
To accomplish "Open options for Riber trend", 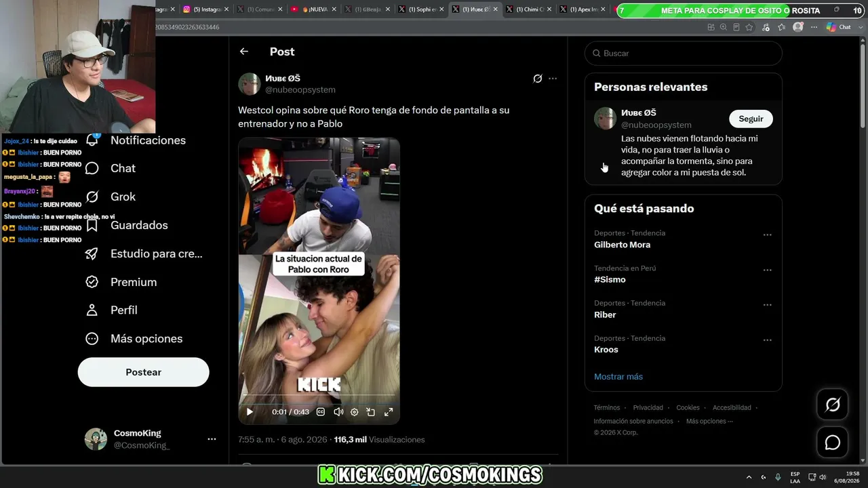I will (768, 305).
